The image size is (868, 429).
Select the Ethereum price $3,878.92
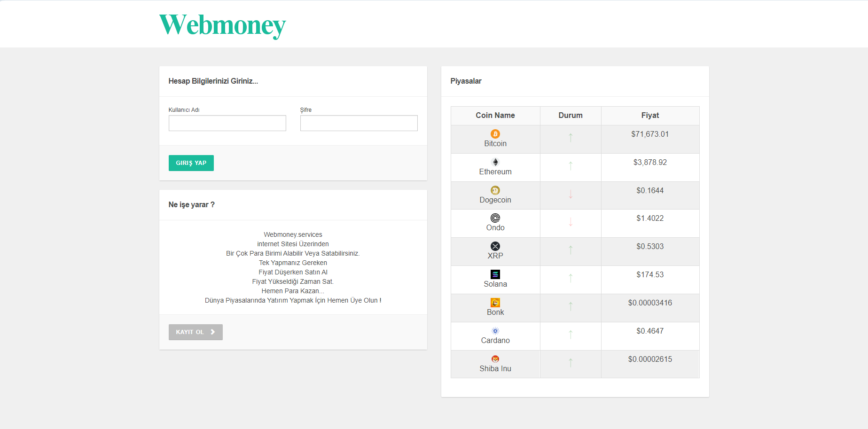click(x=650, y=163)
